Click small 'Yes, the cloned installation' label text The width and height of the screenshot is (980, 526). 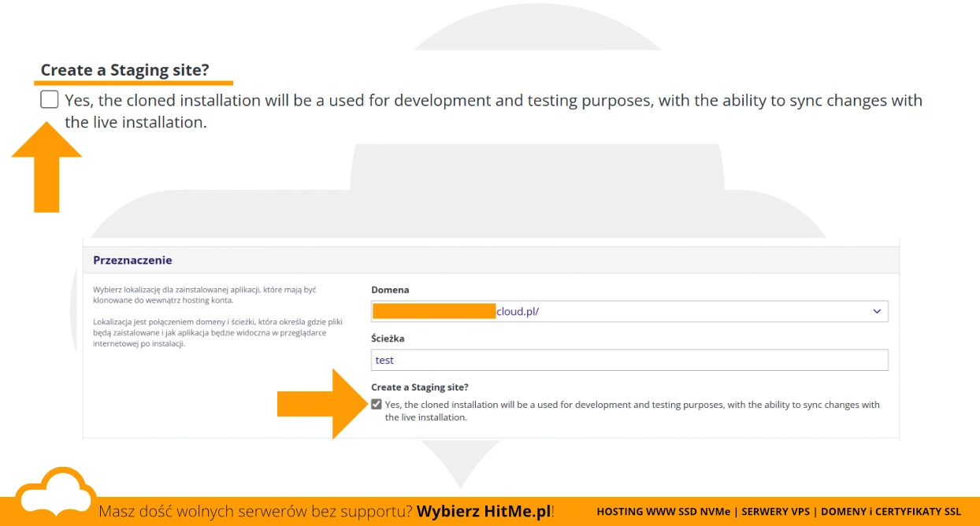(x=633, y=411)
